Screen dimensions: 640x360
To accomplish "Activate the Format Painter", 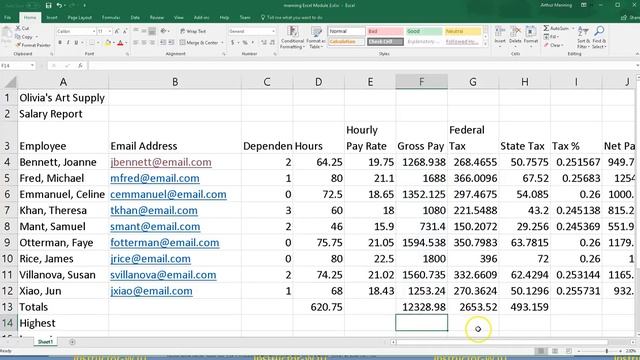I will tap(33, 45).
